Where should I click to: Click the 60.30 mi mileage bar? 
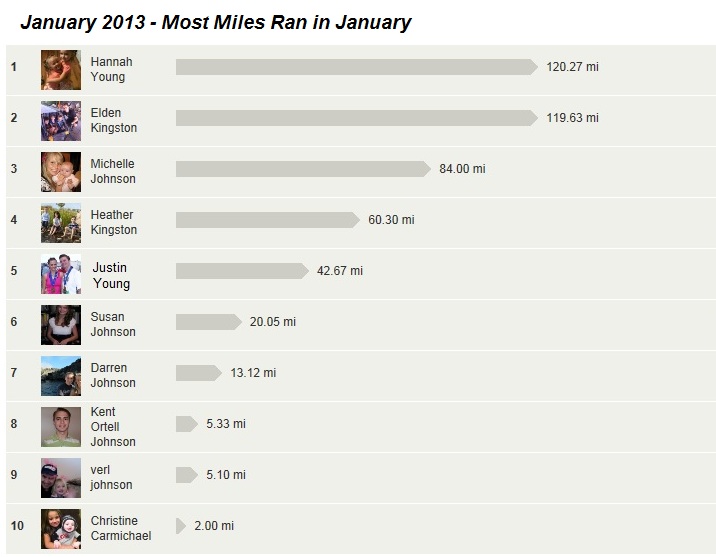268,220
